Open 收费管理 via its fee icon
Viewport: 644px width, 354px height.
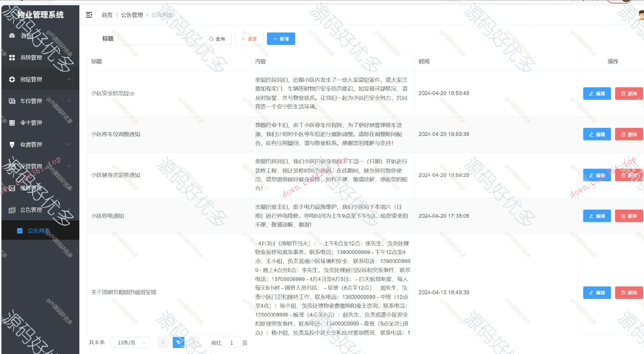coord(12,144)
